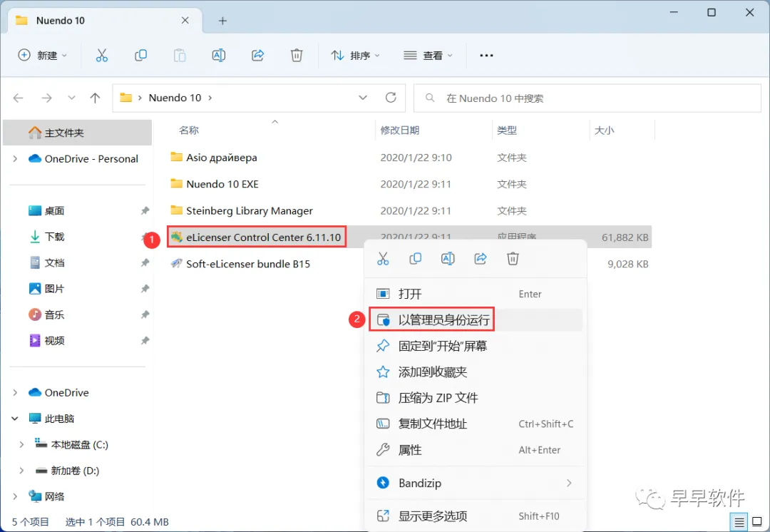
Task: Select 压缩为 ZIP 文件 menu entry
Action: point(476,398)
